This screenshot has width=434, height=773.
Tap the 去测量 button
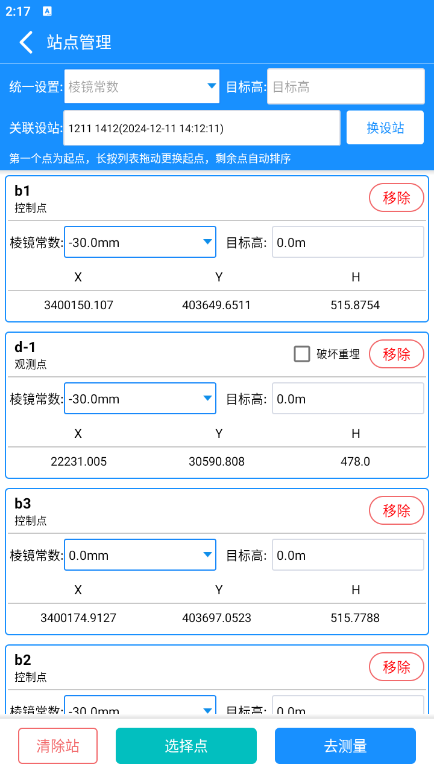(345, 746)
